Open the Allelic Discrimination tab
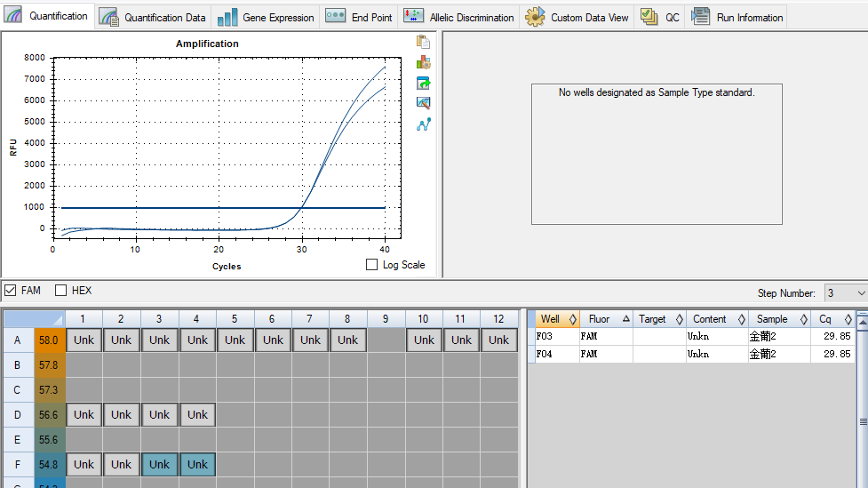Image resolution: width=868 pixels, height=488 pixels. pos(459,17)
